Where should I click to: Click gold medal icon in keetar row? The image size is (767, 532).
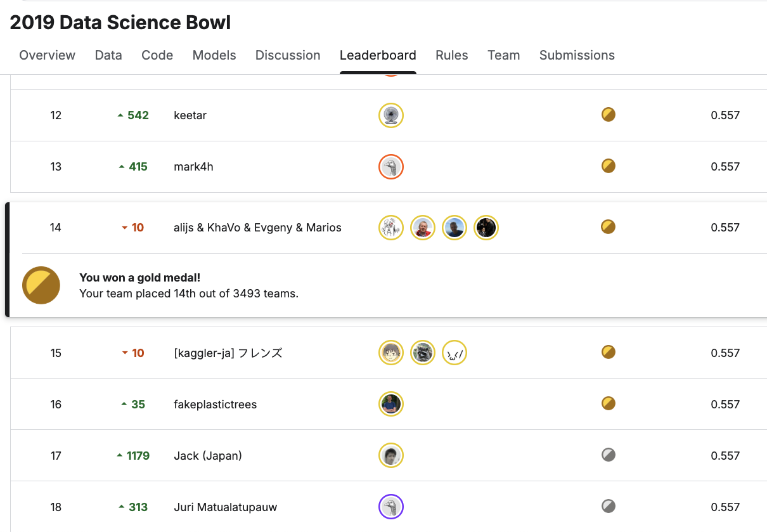point(609,115)
